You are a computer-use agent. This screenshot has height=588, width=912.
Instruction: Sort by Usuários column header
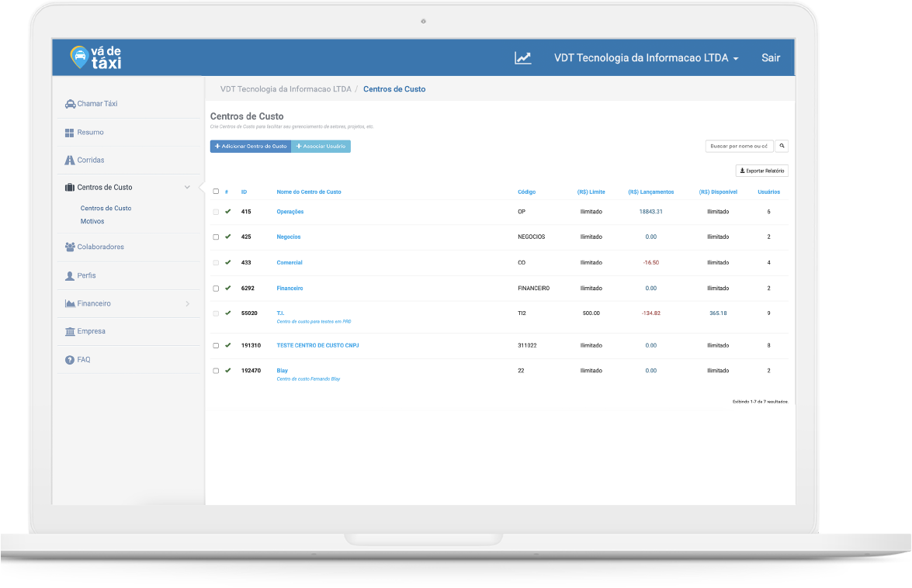(769, 192)
